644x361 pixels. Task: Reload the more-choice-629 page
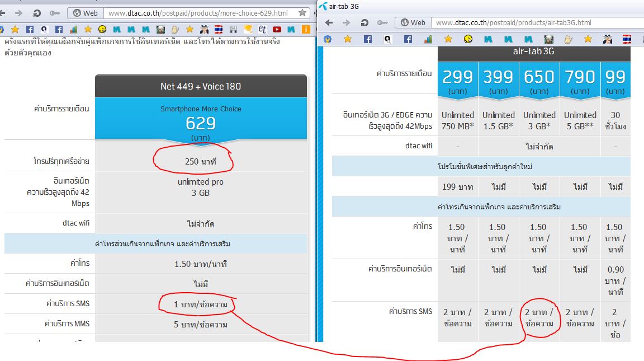click(37, 13)
